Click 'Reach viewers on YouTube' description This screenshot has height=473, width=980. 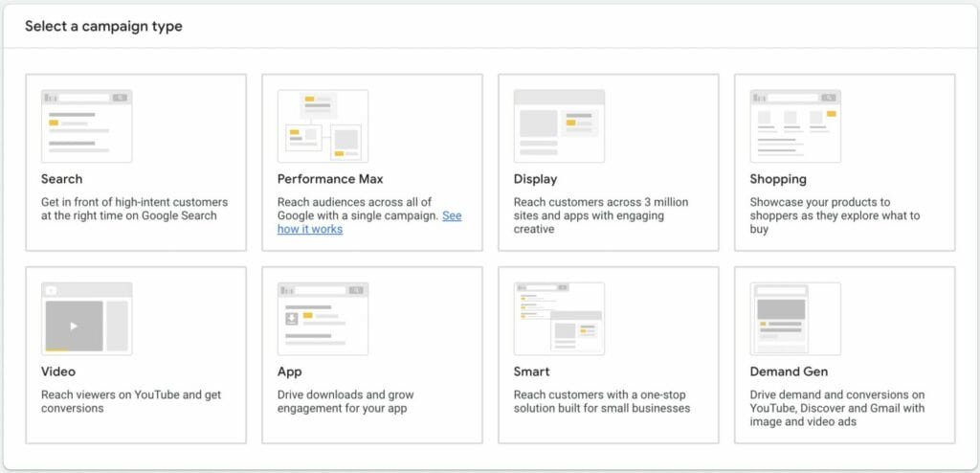[131, 402]
